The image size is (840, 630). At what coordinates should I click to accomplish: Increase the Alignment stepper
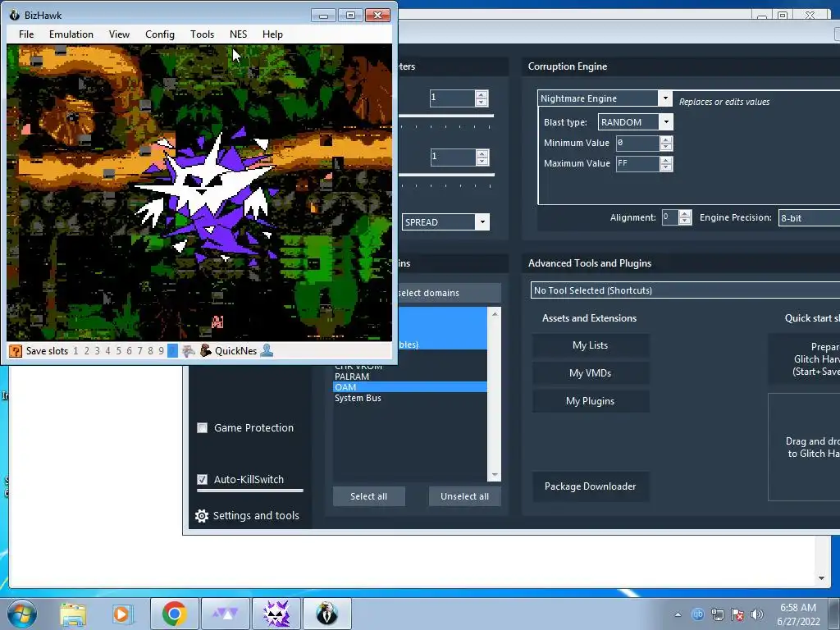click(x=685, y=214)
